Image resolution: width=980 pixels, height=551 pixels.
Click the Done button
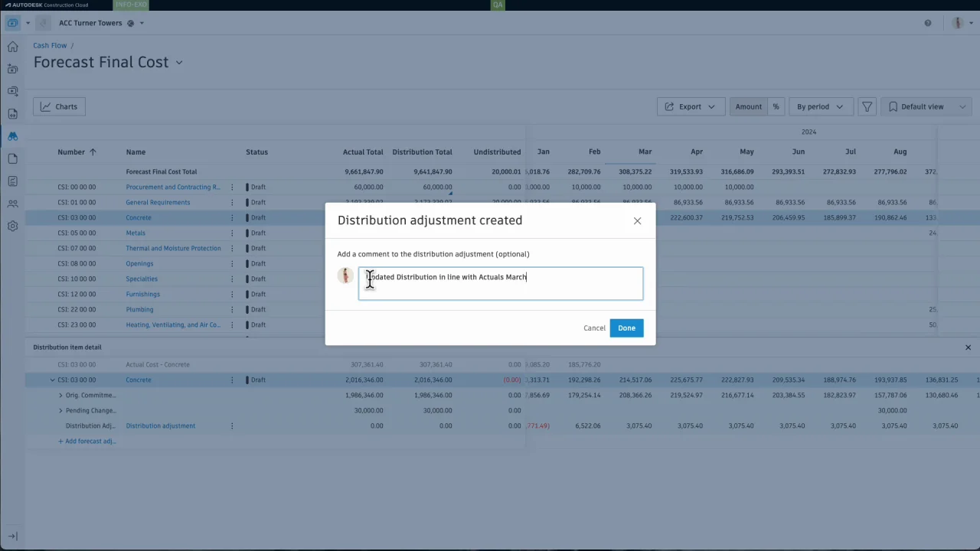click(626, 328)
